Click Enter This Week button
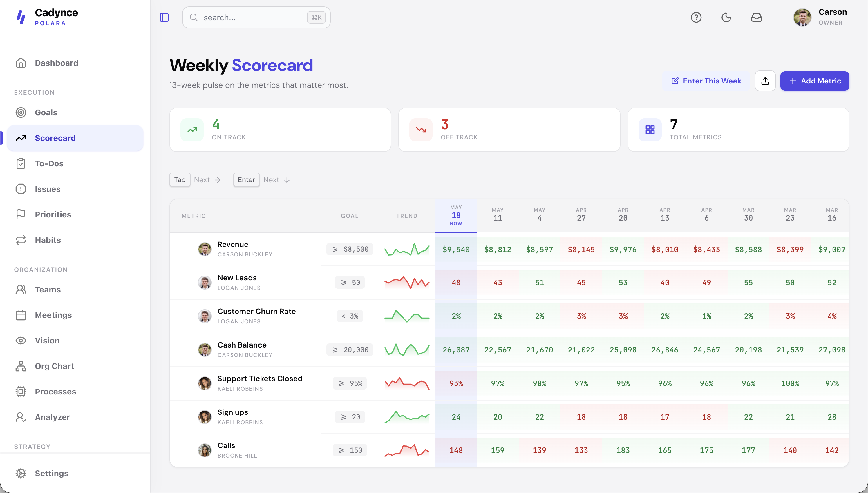Screen dimensions: 868x493 tap(706, 81)
